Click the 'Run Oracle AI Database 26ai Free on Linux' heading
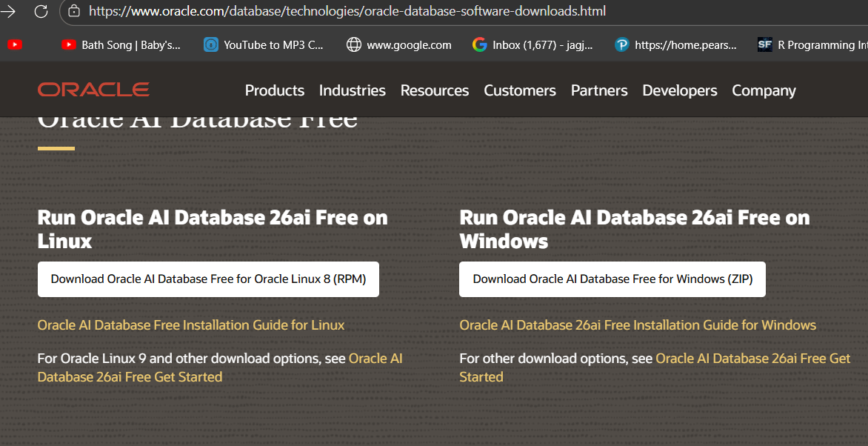Viewport: 868px width, 446px height. coord(213,229)
